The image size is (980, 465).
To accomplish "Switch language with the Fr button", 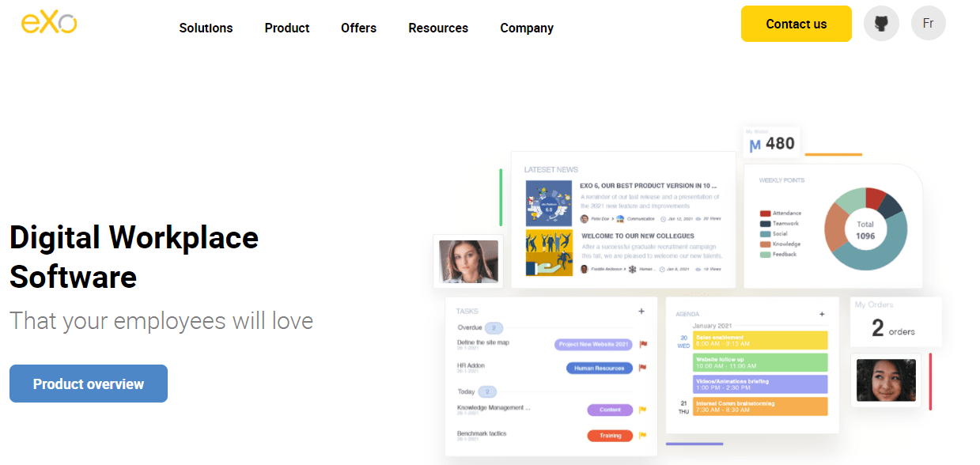I will tap(928, 24).
